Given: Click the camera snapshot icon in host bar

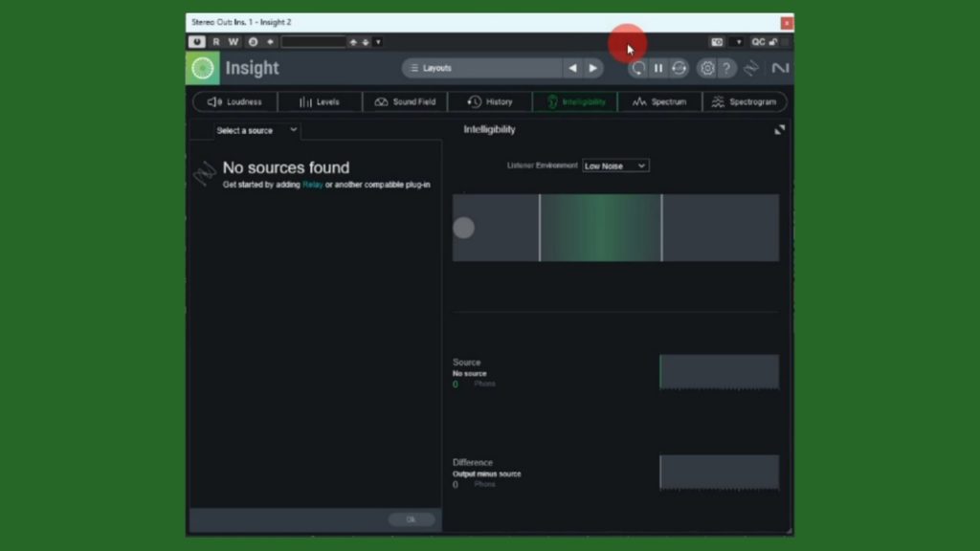Looking at the screenshot, I should pyautogui.click(x=716, y=42).
